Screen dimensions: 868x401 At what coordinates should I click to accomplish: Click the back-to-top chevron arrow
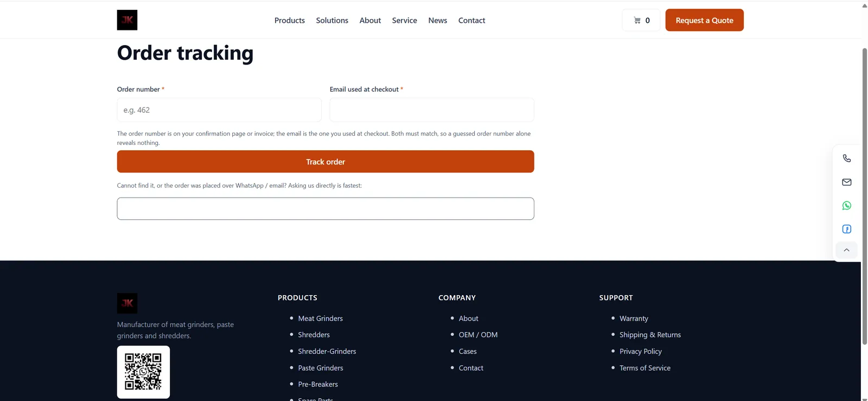[x=846, y=250]
